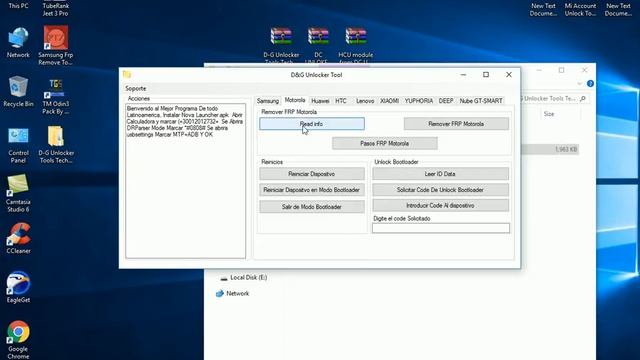Open the Soporte menu
This screenshot has width=640, height=360.
click(x=136, y=89)
